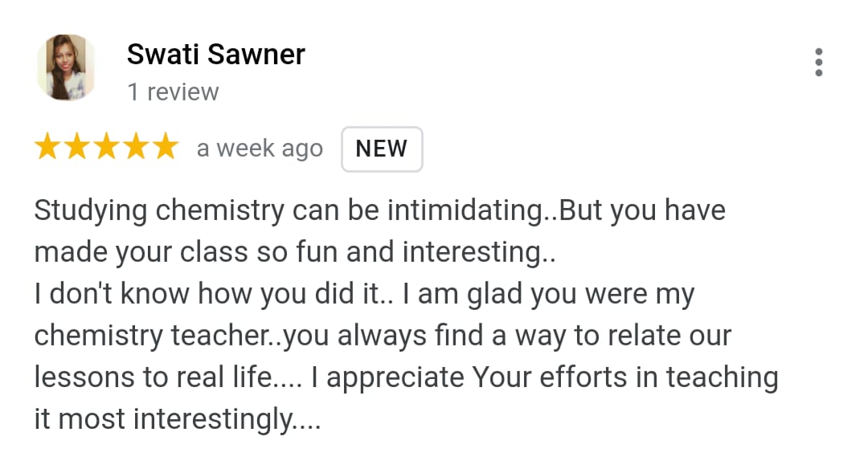Image resolution: width=868 pixels, height=461 pixels.
Task: Click the text "chemistry teacher" in the review
Action: pyautogui.click(x=153, y=336)
